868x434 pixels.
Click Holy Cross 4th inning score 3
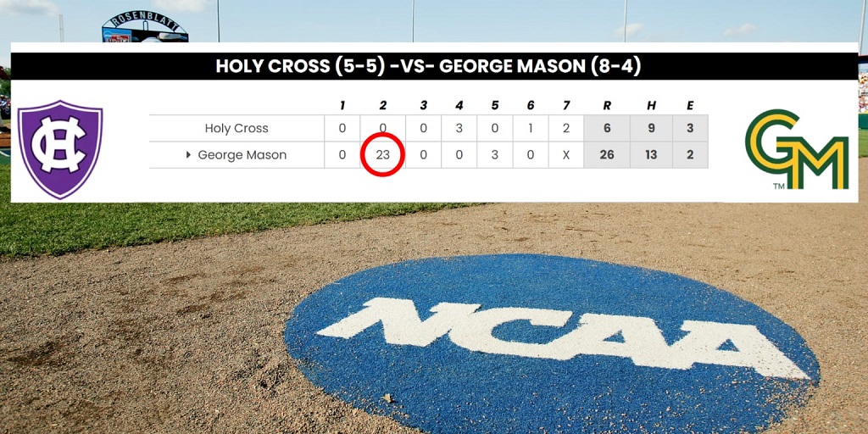[459, 129]
